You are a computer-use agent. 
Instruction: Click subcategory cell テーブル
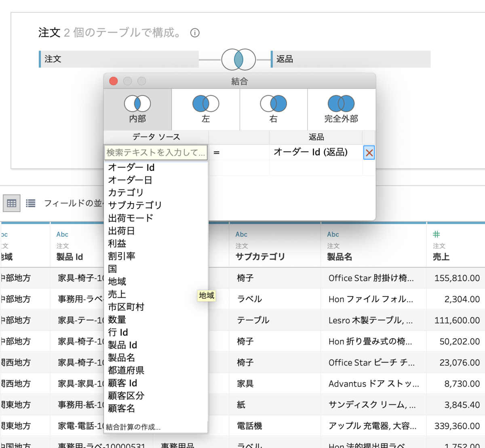(253, 320)
